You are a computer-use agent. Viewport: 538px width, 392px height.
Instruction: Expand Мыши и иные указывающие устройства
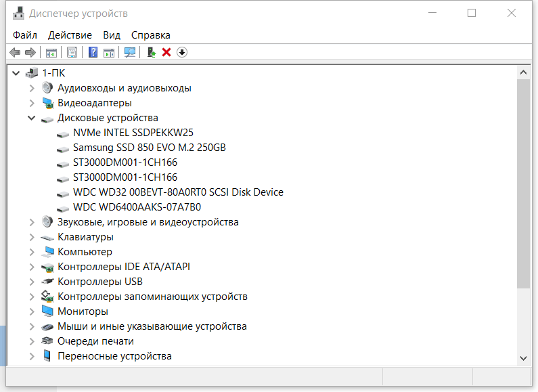click(x=32, y=326)
